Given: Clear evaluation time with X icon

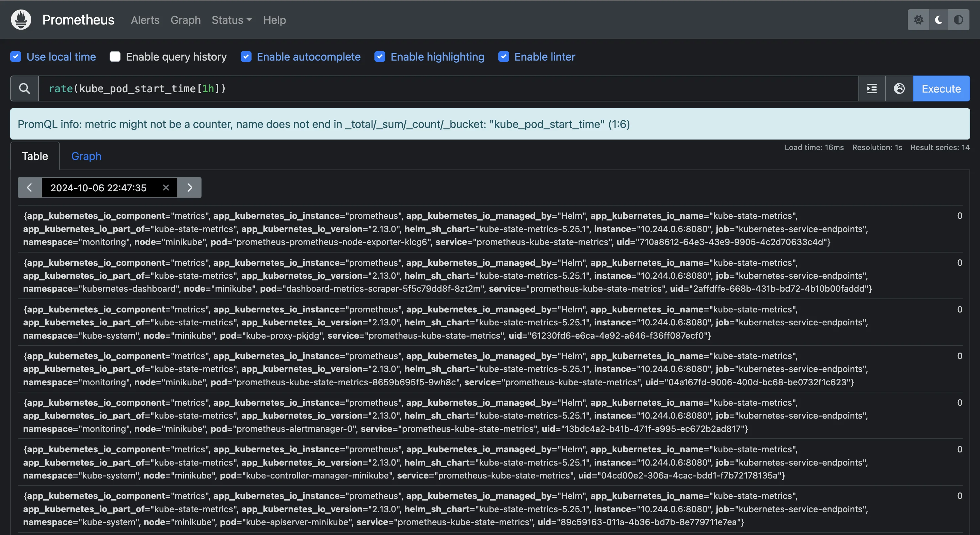Looking at the screenshot, I should [x=165, y=188].
